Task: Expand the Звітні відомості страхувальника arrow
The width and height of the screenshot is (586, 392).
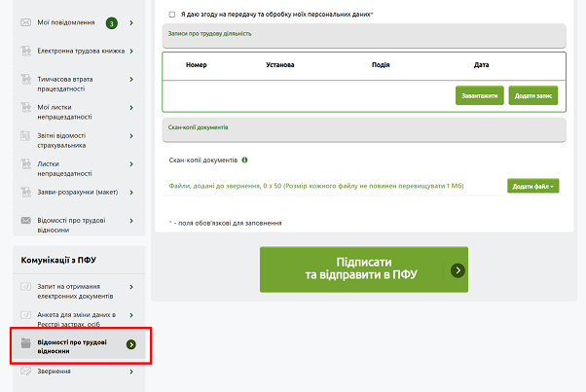Action: (x=131, y=140)
